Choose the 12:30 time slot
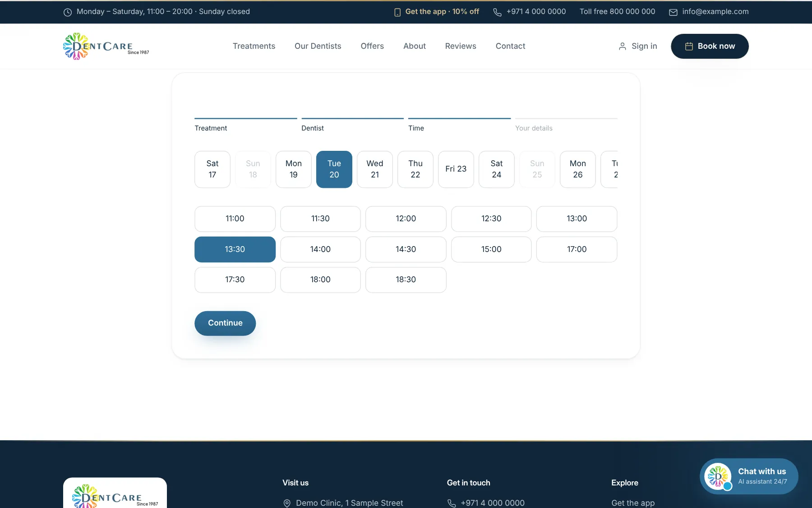This screenshot has height=508, width=812. coord(491,219)
